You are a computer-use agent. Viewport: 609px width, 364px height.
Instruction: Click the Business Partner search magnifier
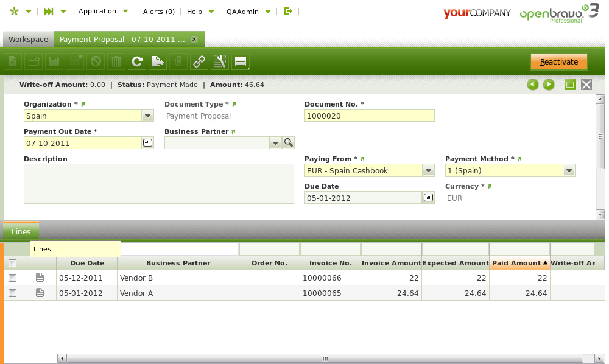tap(289, 142)
